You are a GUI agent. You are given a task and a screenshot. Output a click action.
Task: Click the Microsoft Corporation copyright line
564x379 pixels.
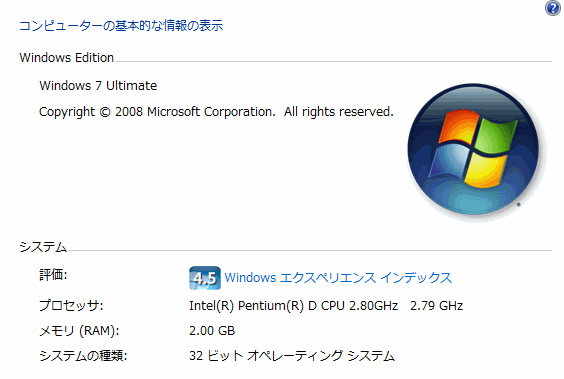coord(216,112)
